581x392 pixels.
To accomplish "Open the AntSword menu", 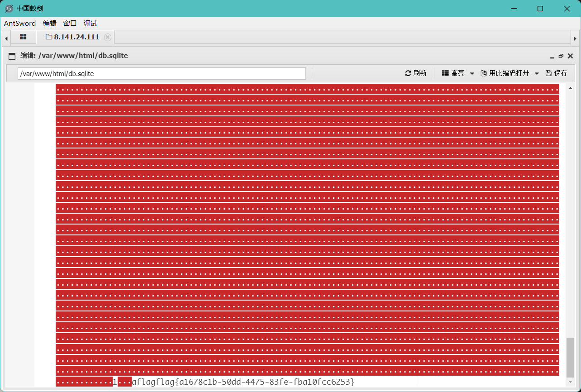I will click(19, 24).
